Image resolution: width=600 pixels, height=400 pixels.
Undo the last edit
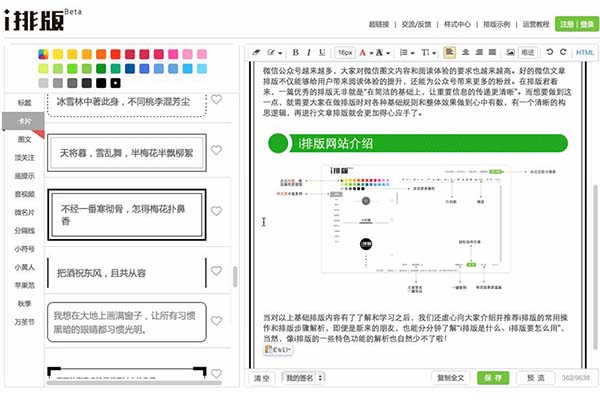pyautogui.click(x=548, y=52)
